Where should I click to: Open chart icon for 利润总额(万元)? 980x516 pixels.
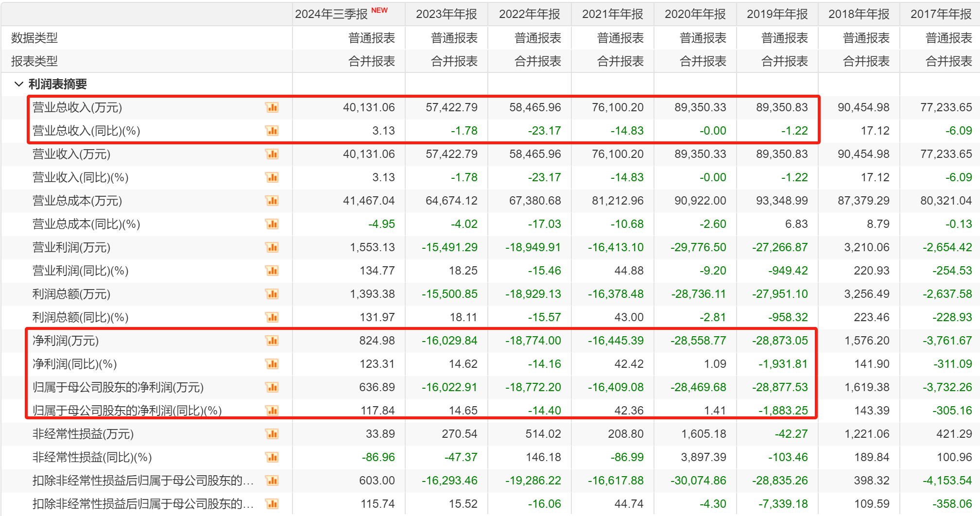point(272,294)
